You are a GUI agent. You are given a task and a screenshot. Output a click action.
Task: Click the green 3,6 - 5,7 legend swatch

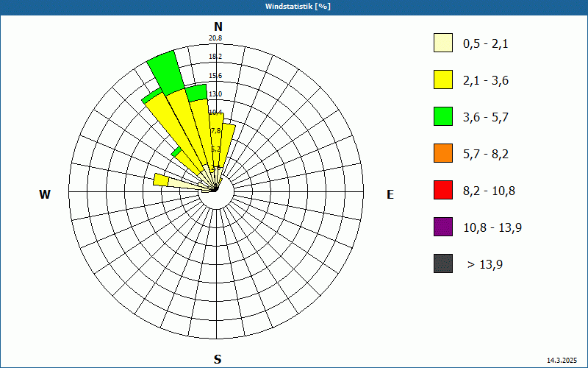coord(443,116)
